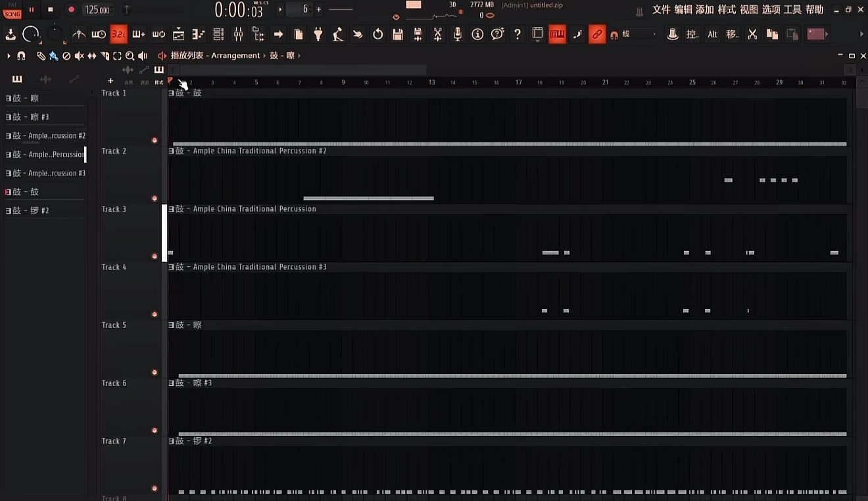Toggle mute dot on Track 1
This screenshot has width=868, height=501.
pyautogui.click(x=155, y=140)
